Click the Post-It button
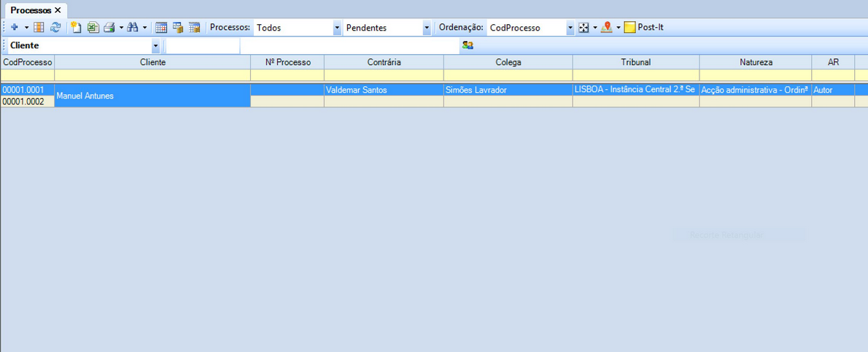The image size is (868, 352). (x=644, y=27)
